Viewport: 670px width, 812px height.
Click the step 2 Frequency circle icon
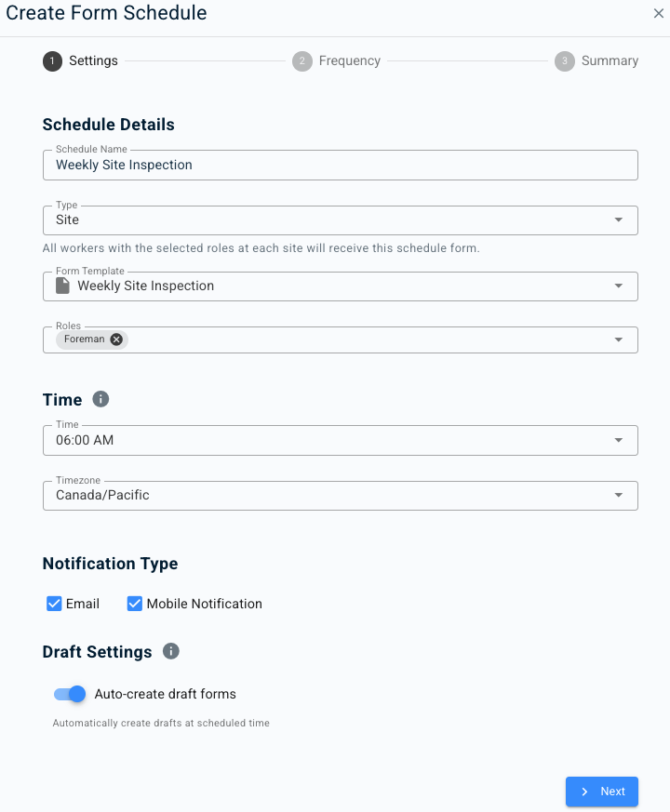301,61
